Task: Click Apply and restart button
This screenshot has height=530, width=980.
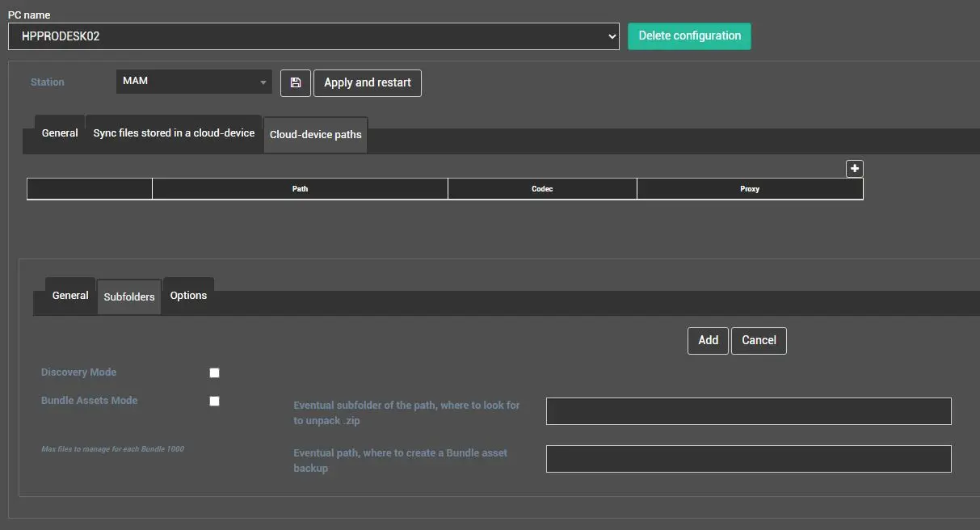Action: point(368,82)
